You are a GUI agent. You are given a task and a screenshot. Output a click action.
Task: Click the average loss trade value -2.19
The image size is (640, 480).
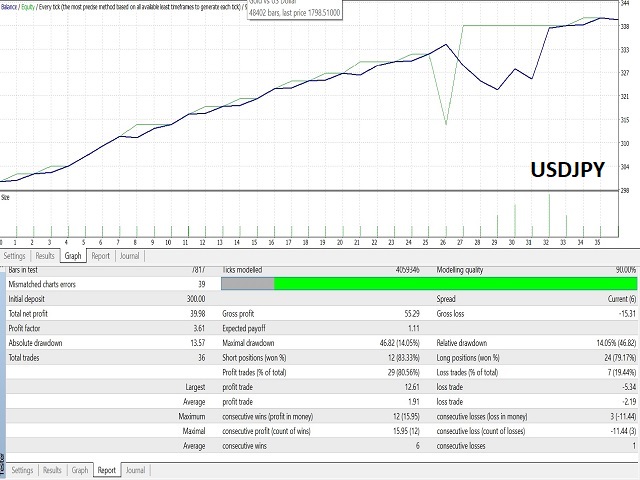[629, 402]
